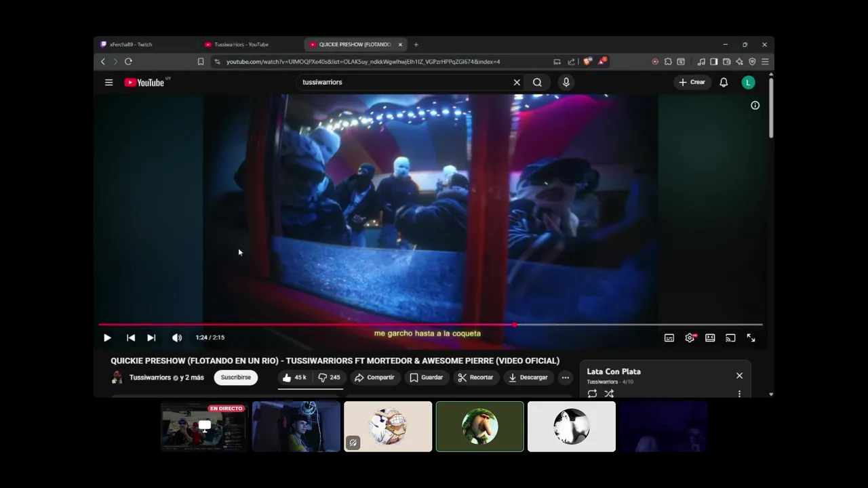Dislike the video showing 245
The image size is (868, 488).
(329, 378)
